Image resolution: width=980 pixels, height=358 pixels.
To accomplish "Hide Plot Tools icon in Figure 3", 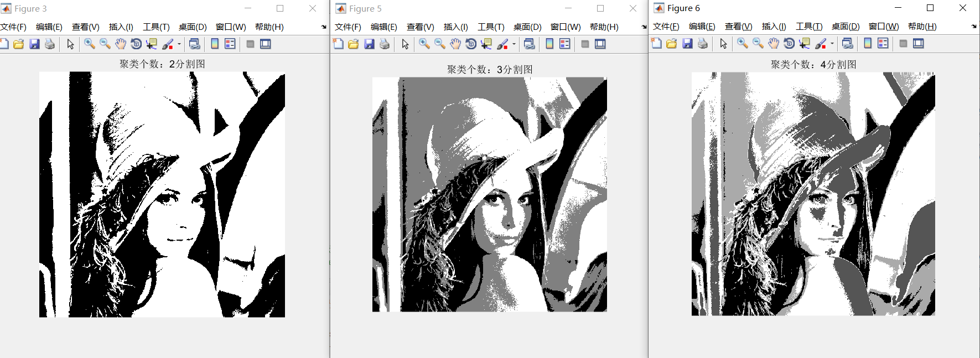I will pos(250,44).
